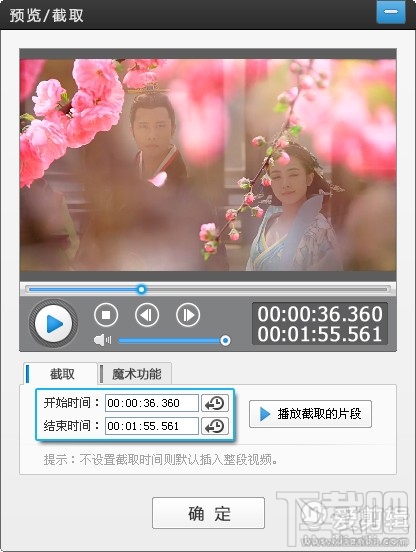Play the video preview
The width and height of the screenshot is (416, 552).
coord(53,324)
